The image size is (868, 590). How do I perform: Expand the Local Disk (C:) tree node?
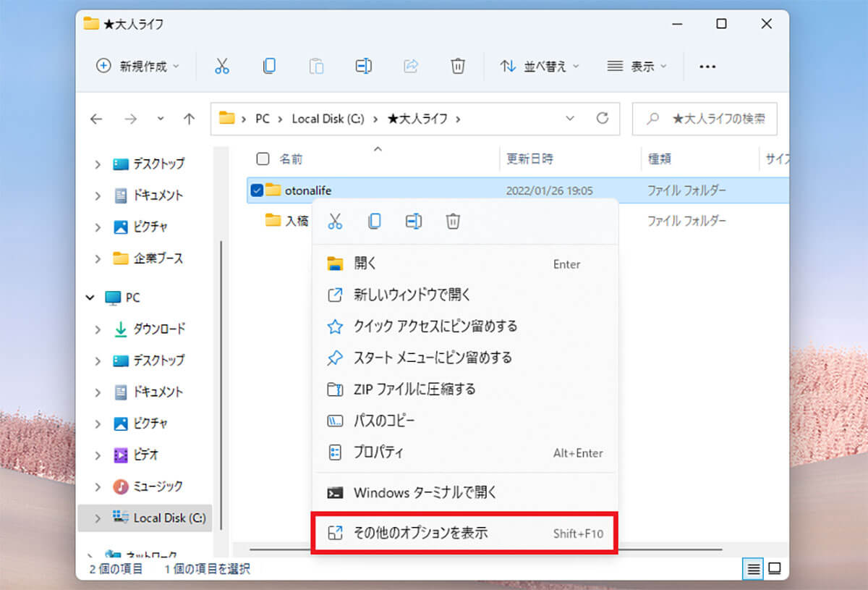tap(98, 518)
